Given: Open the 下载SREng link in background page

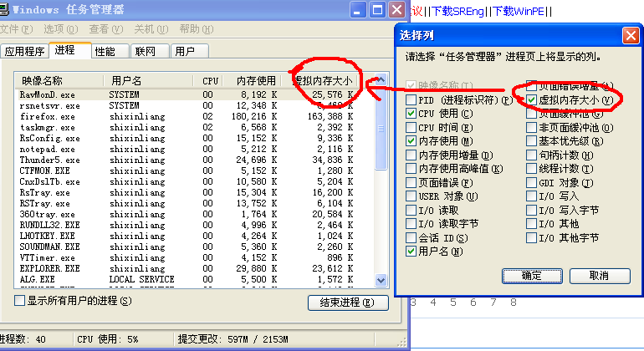Looking at the screenshot, I should (457, 11).
